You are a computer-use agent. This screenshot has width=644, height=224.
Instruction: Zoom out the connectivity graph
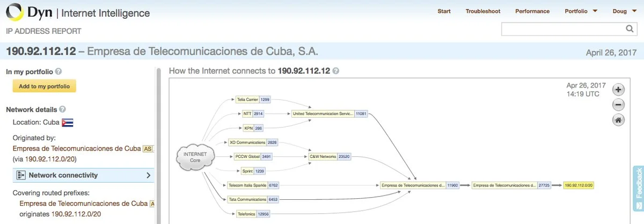point(618,105)
